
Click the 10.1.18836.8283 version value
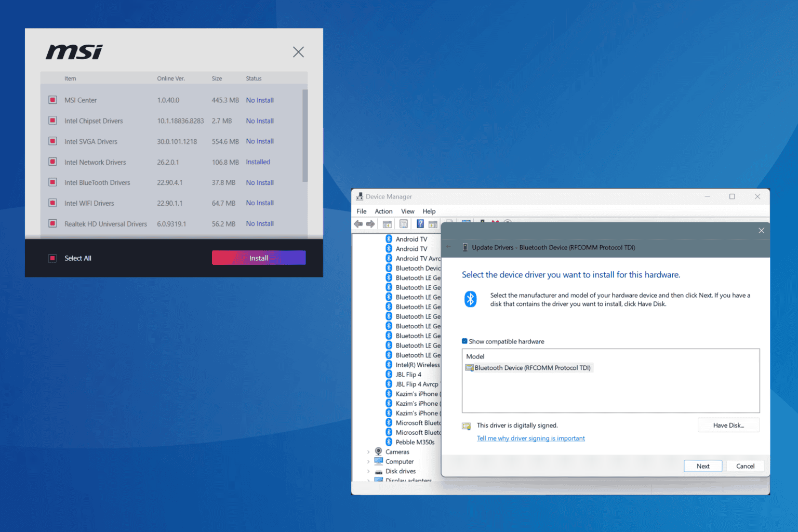pyautogui.click(x=180, y=121)
